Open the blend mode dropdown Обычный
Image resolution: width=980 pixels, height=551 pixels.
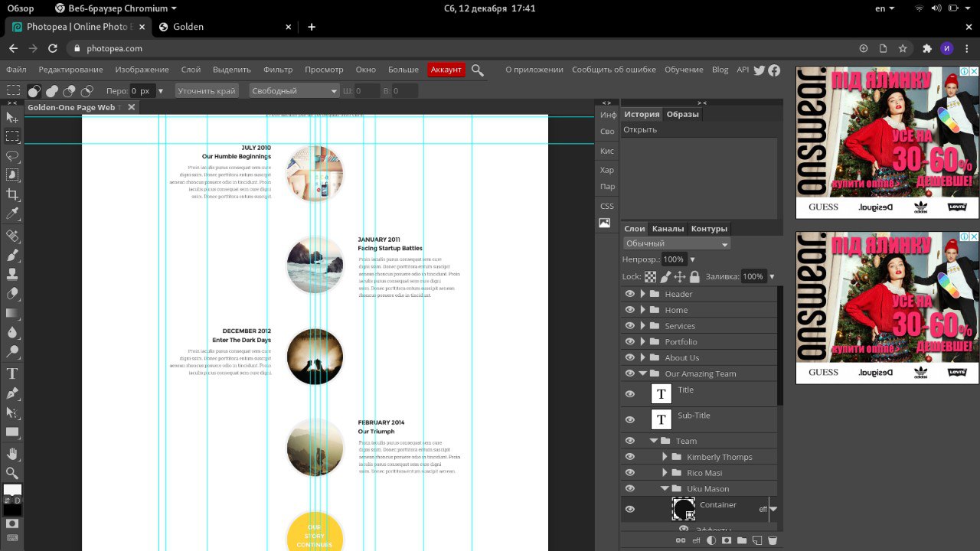[677, 243]
